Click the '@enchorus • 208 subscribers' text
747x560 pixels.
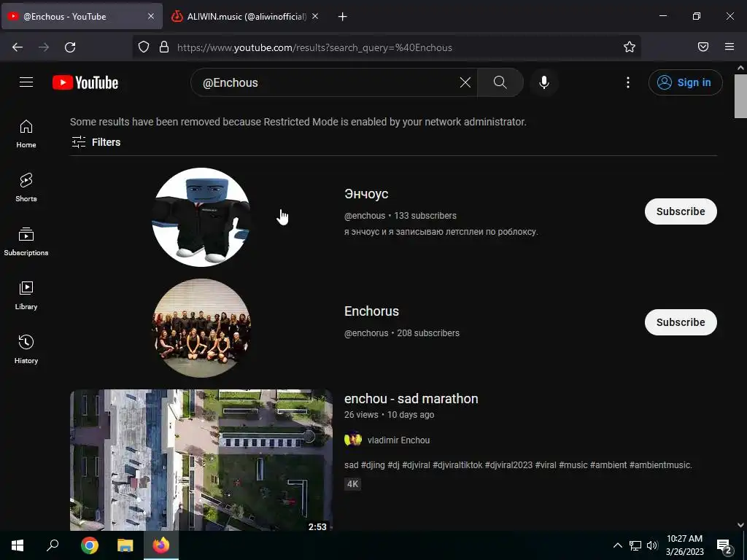point(402,332)
